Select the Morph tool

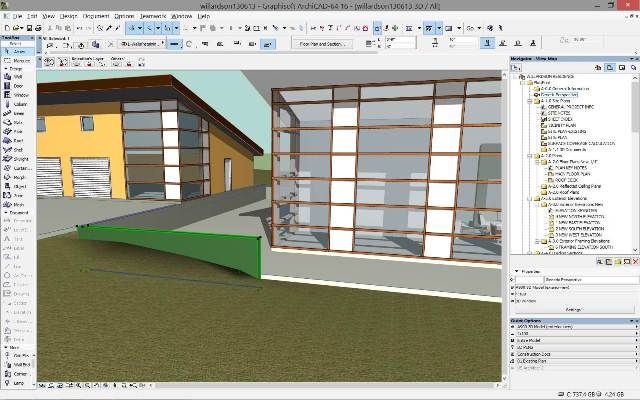click(x=17, y=177)
